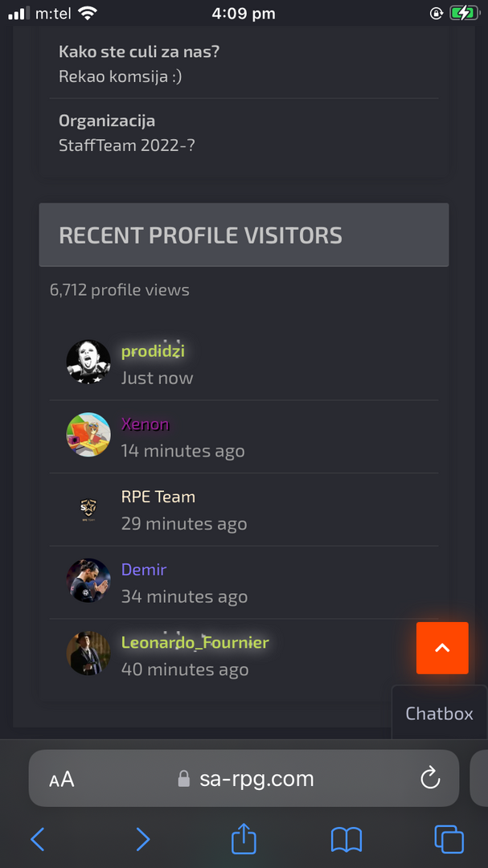Show open tabs overview icon

(x=449, y=839)
